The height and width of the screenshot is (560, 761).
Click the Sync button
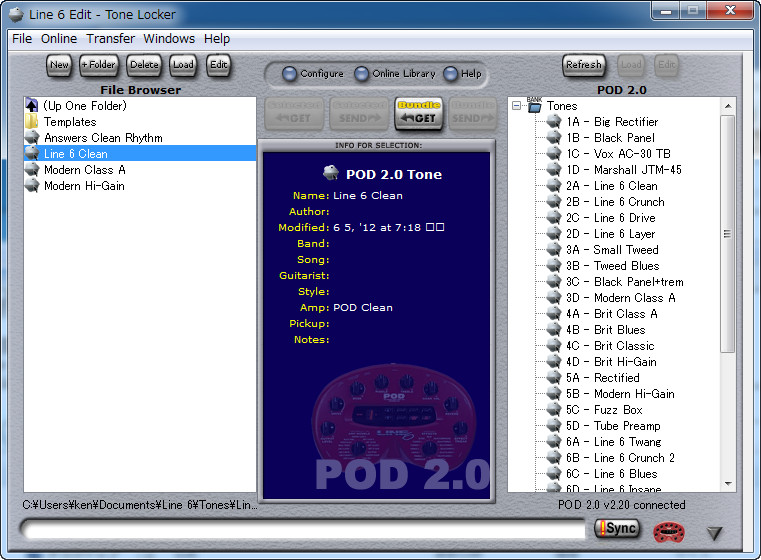click(617, 528)
